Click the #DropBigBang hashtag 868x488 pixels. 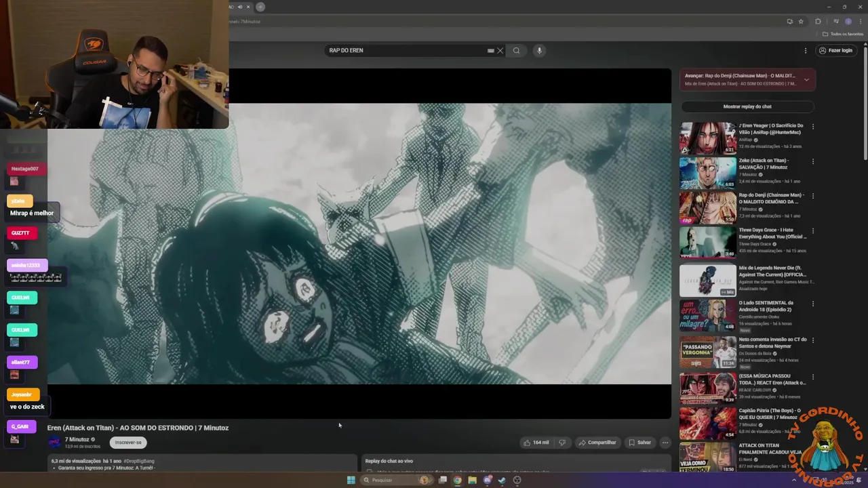[x=138, y=461]
